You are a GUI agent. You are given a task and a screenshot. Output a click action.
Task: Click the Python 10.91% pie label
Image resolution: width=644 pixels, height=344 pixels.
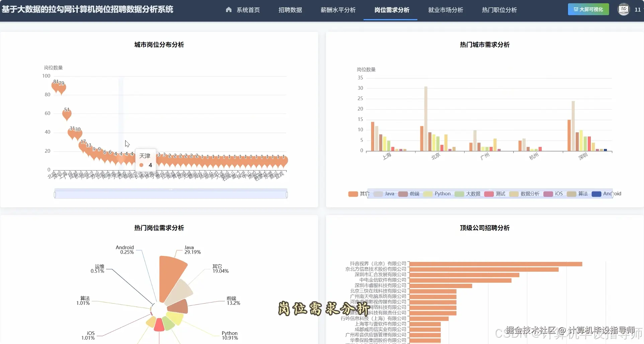click(230, 336)
